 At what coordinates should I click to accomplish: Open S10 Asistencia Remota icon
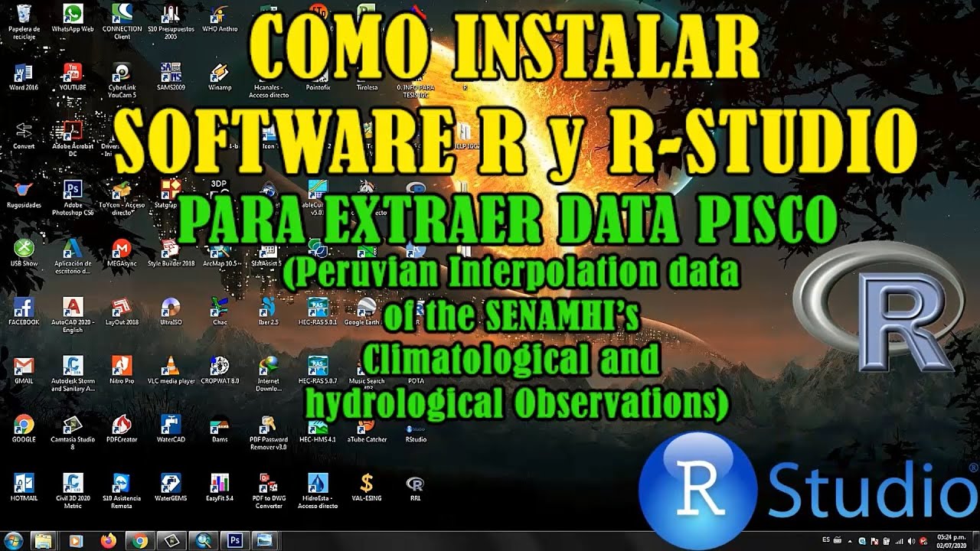(122, 492)
